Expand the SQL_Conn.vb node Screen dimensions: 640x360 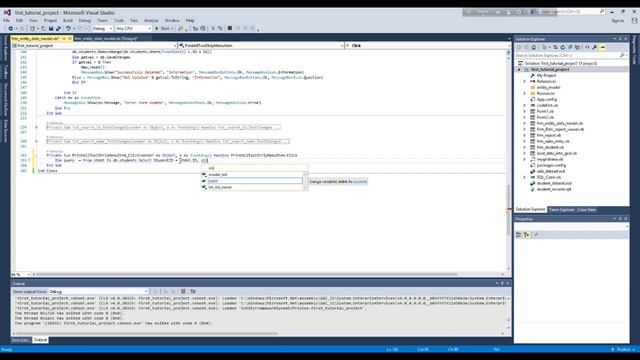[525, 177]
